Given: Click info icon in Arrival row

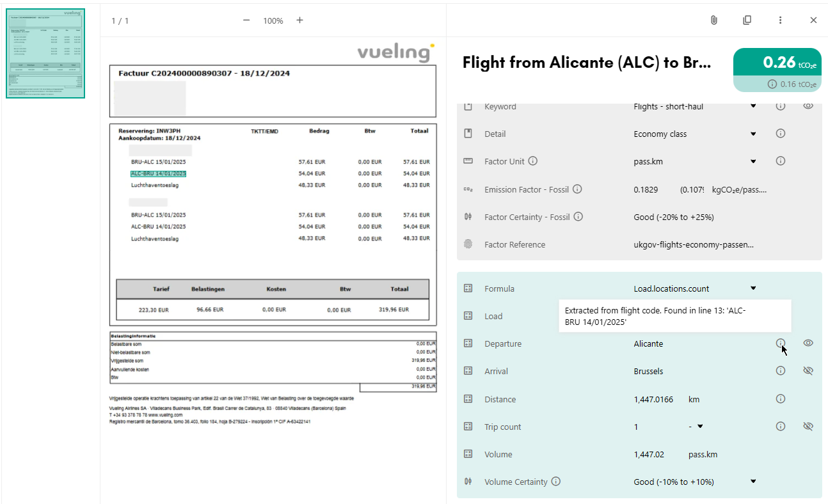Looking at the screenshot, I should pos(780,371).
